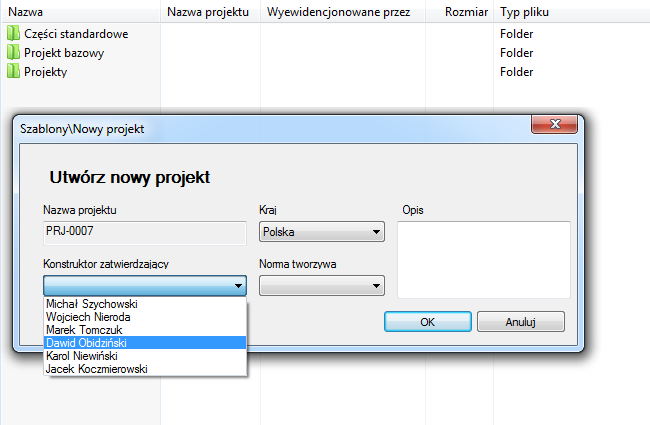Pick Marek Tomczuk as approving designer

145,330
